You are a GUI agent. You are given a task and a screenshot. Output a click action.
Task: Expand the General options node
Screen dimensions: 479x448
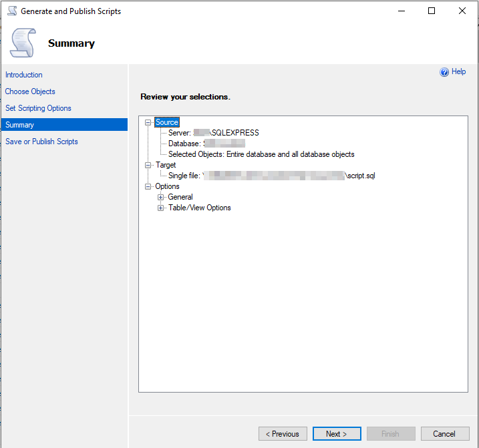[x=160, y=197]
